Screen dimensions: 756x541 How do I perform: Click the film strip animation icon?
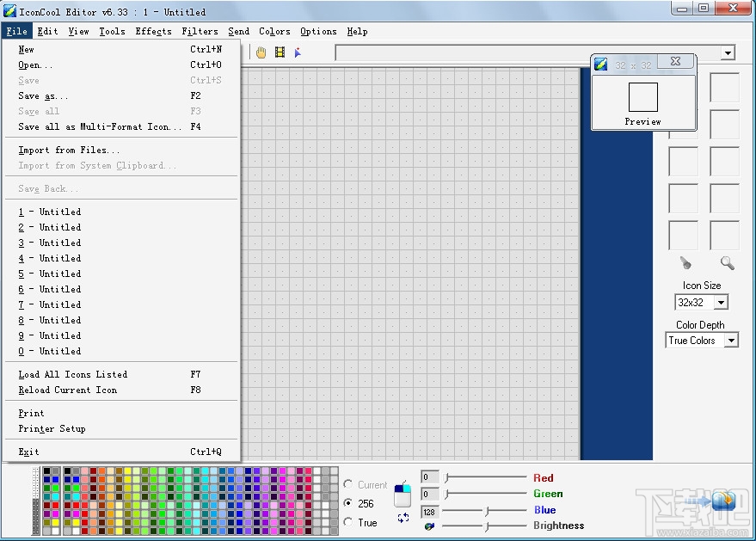point(280,52)
